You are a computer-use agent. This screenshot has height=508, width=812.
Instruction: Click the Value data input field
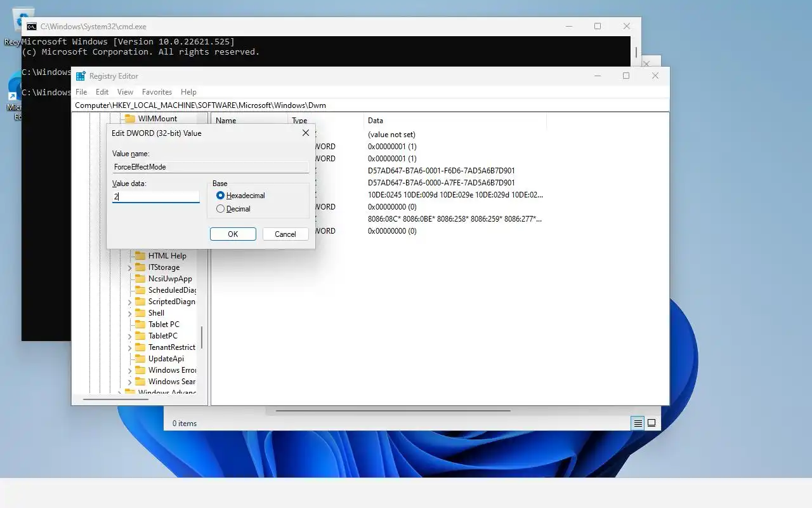click(x=156, y=197)
